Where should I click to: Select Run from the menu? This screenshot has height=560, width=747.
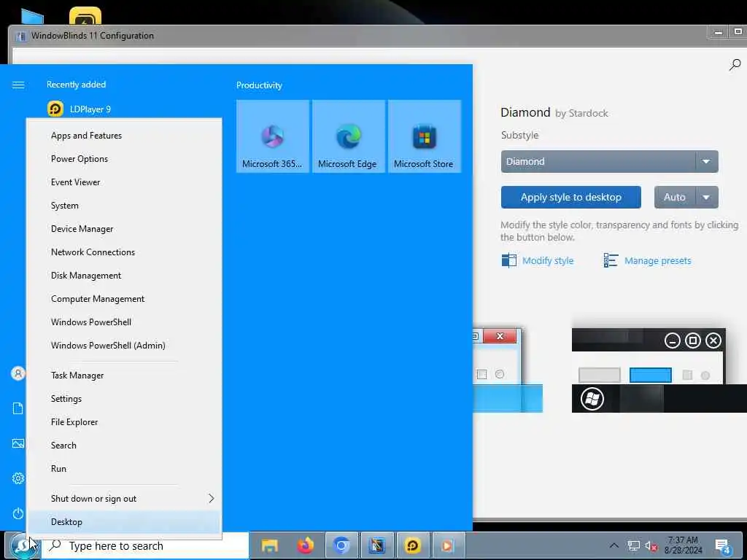124,469
